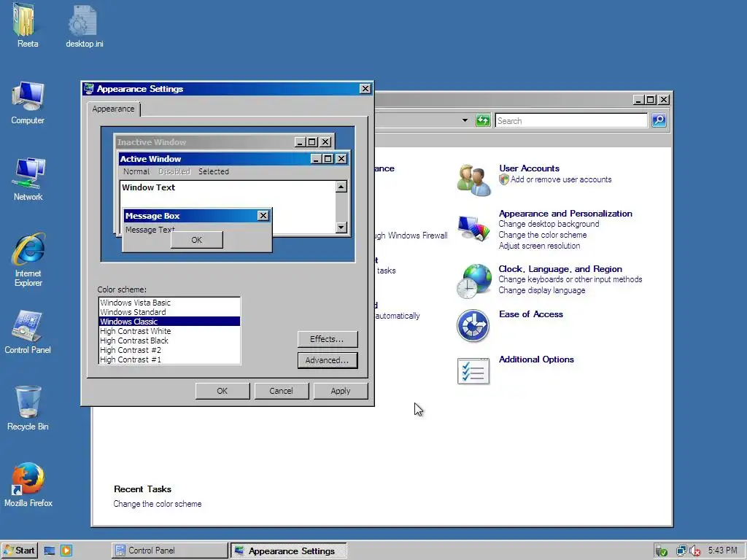This screenshot has height=560, width=747.
Task: Click the volume muted tray icon
Action: [695, 551]
